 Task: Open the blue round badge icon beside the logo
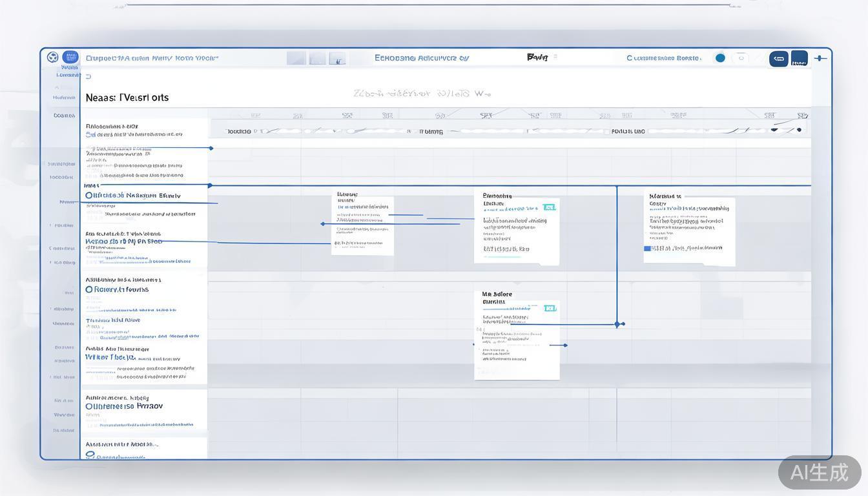point(70,57)
